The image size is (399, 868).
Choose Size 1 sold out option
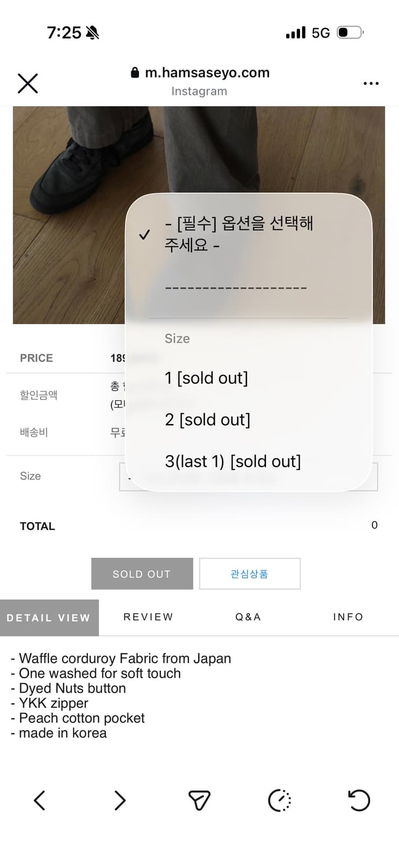pyautogui.click(x=206, y=378)
